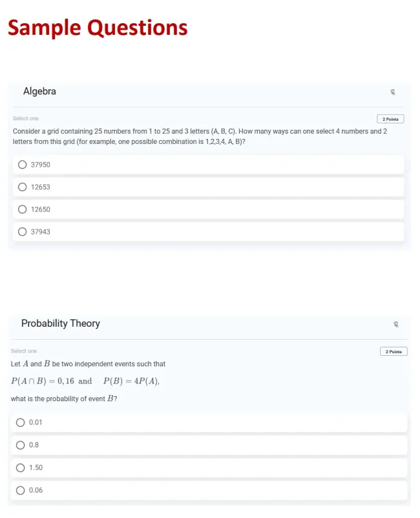Screen dimensions: 420x518
Task: Click the 'probability of event B' question line
Action: tap(64, 399)
